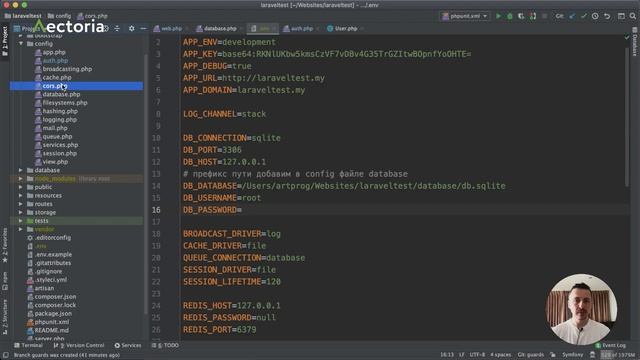This screenshot has width=640, height=360.
Task: Expand the resources folder
Action: (21, 196)
